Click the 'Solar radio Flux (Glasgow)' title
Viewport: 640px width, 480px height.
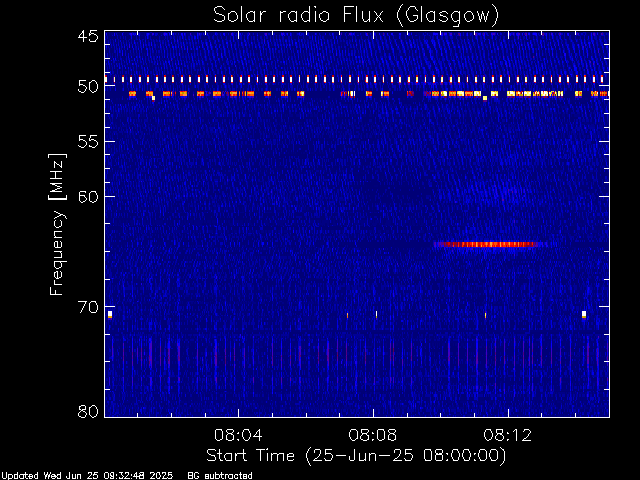tap(356, 16)
